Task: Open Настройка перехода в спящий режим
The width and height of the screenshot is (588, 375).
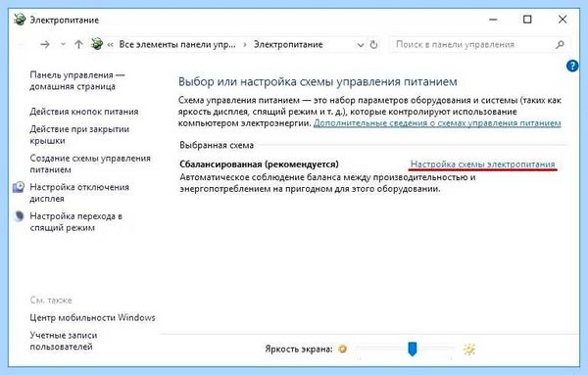Action: click(x=76, y=222)
